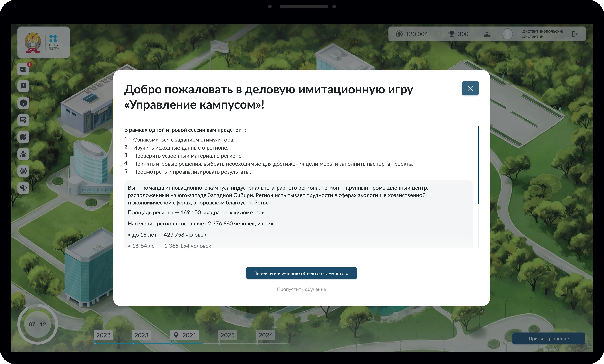604x364 pixels.
Task: Click the leaderboard podium icon
Action: 487,34
